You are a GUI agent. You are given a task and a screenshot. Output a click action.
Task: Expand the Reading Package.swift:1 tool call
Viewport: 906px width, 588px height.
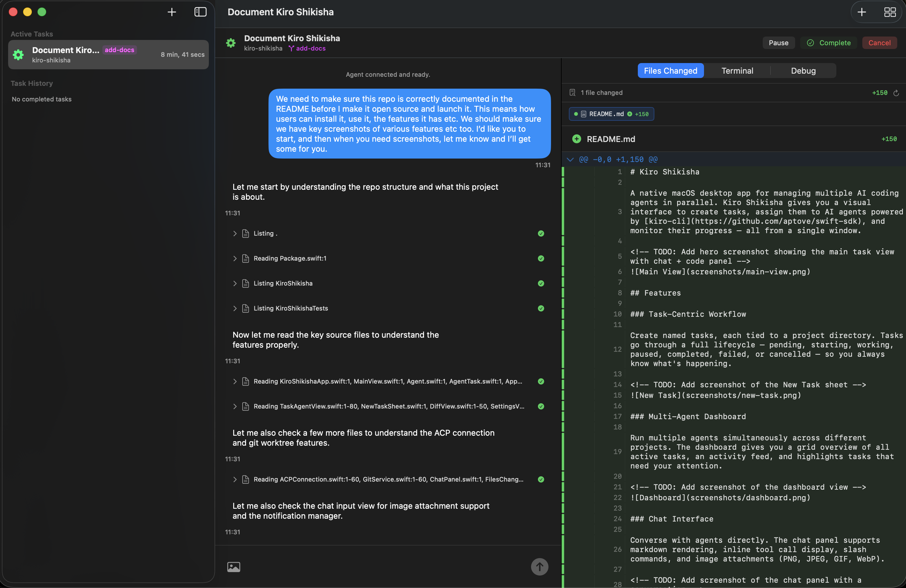[235, 258]
